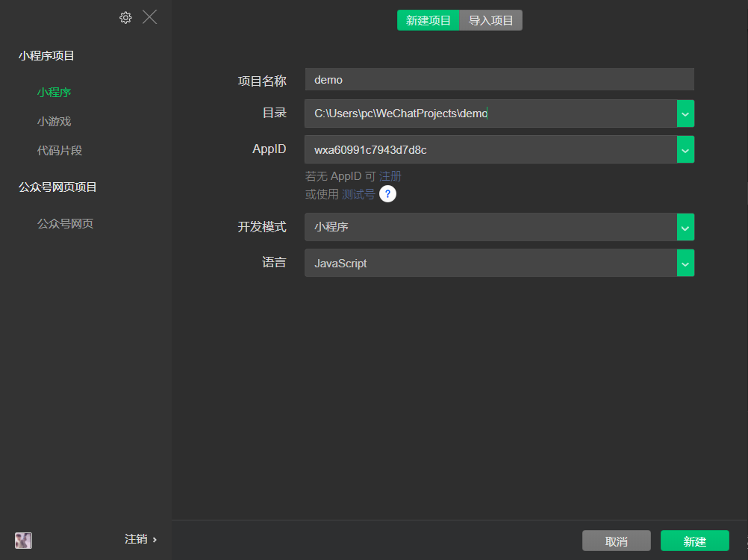Select 公众号网页 in the sidebar
This screenshot has height=560, width=748.
pos(66,223)
